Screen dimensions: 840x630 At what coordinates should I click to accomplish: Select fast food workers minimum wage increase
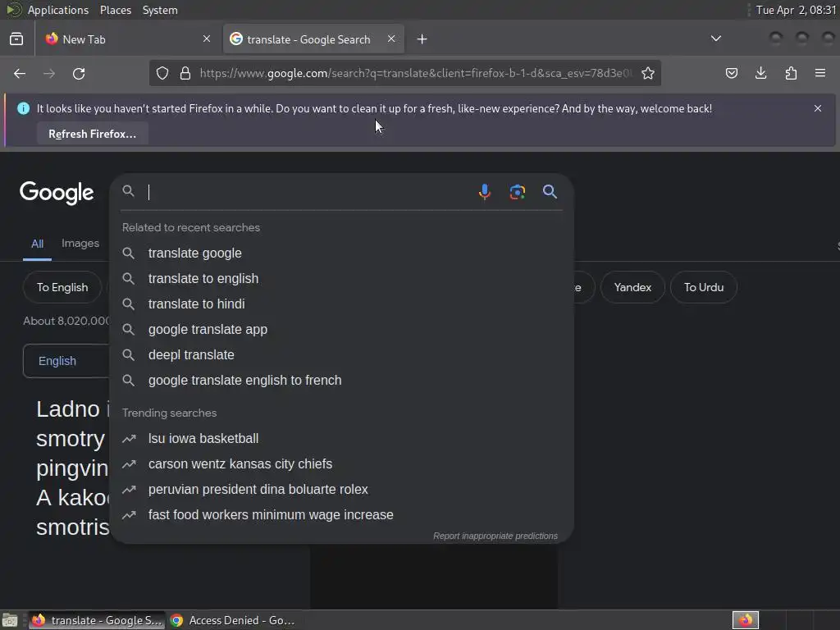[342, 515]
